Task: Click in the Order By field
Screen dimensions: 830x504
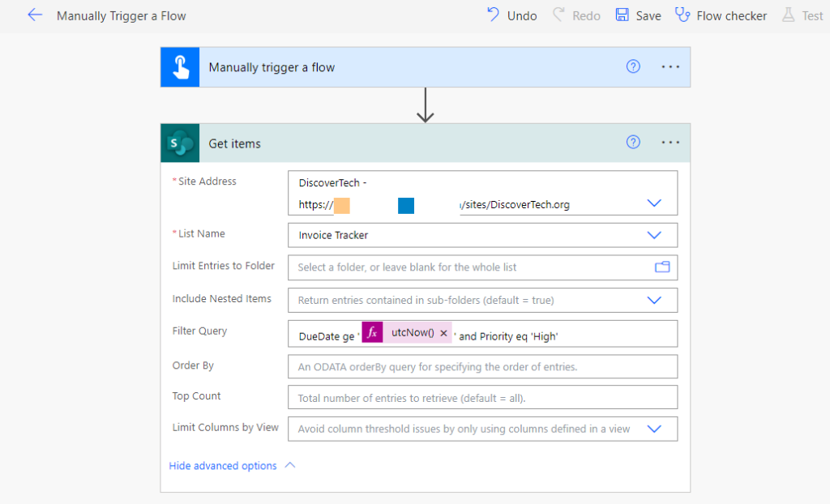Action: (x=483, y=366)
